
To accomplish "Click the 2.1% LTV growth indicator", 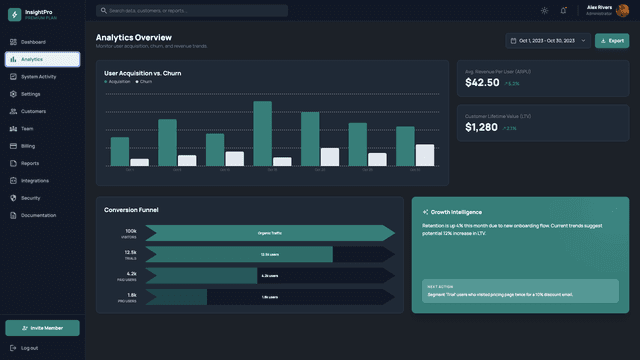I will (509, 129).
